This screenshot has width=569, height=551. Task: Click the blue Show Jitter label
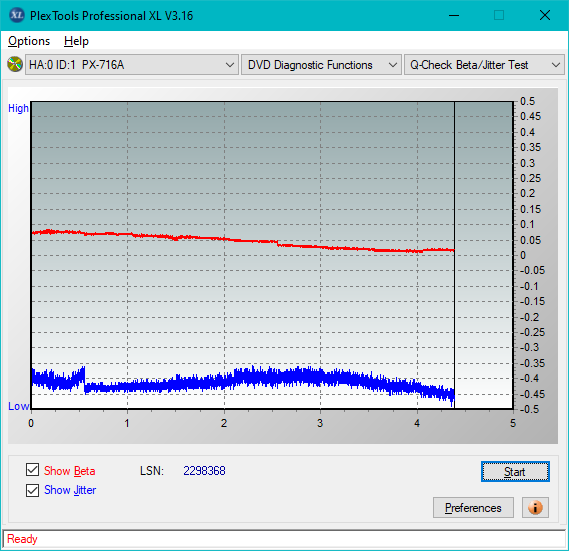click(70, 490)
